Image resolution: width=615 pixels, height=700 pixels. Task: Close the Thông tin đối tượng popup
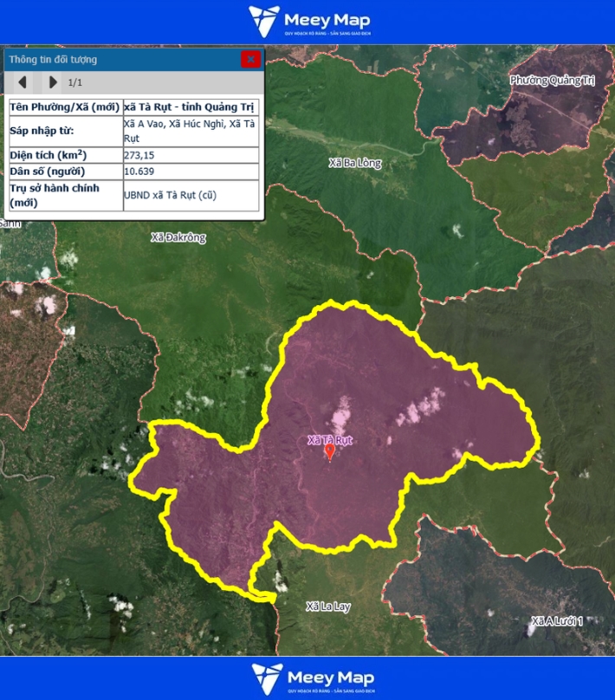coord(250,59)
